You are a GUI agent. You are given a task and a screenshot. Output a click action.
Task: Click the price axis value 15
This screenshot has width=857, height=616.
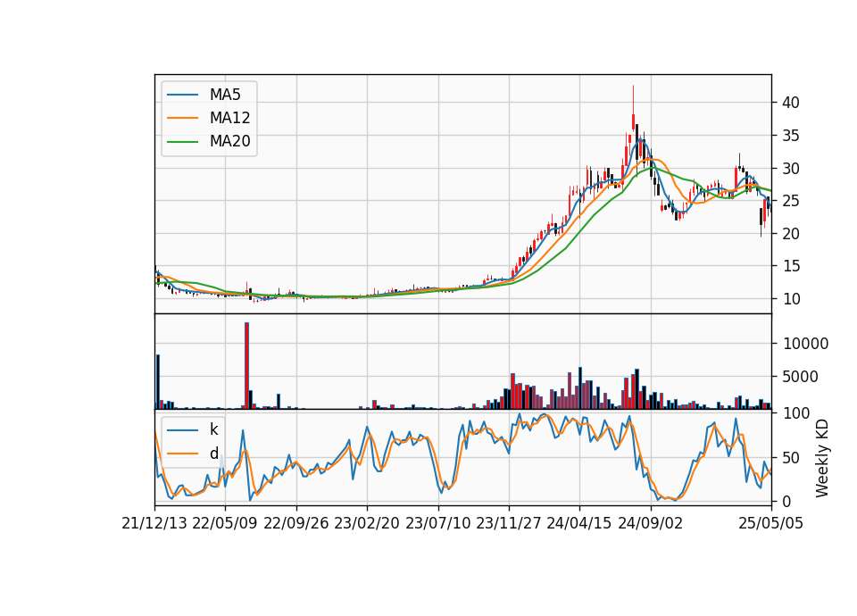[791, 266]
